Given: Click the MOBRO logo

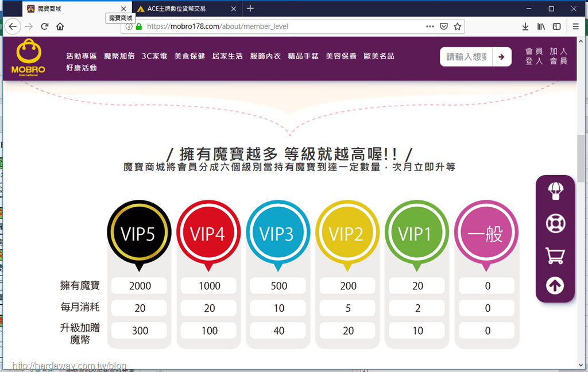Looking at the screenshot, I should 29,57.
